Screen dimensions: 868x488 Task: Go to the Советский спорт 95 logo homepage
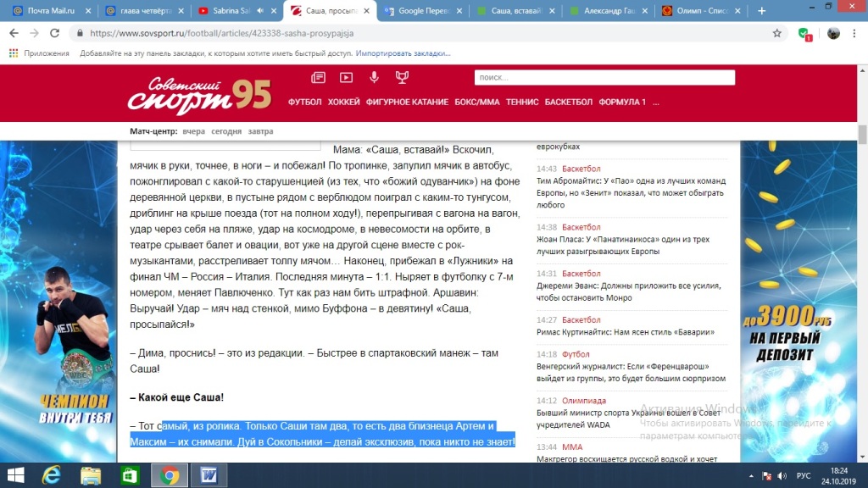pos(200,96)
